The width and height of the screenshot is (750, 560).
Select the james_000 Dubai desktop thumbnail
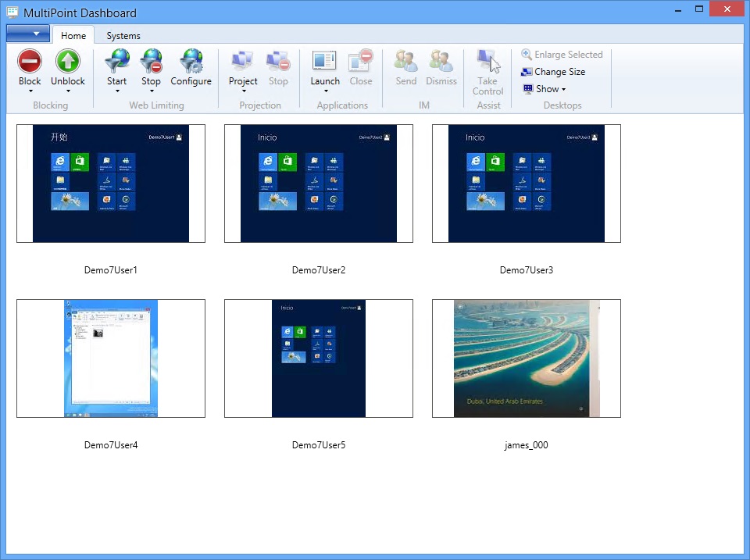click(526, 358)
